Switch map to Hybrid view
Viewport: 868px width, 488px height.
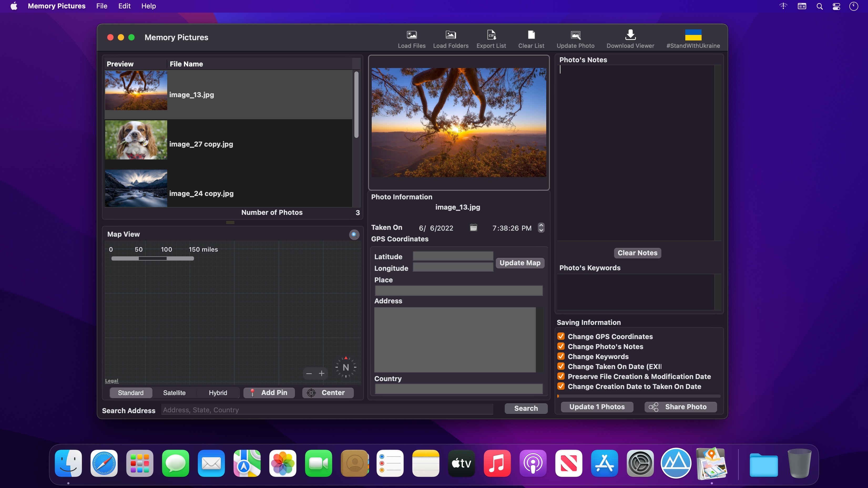coord(218,393)
